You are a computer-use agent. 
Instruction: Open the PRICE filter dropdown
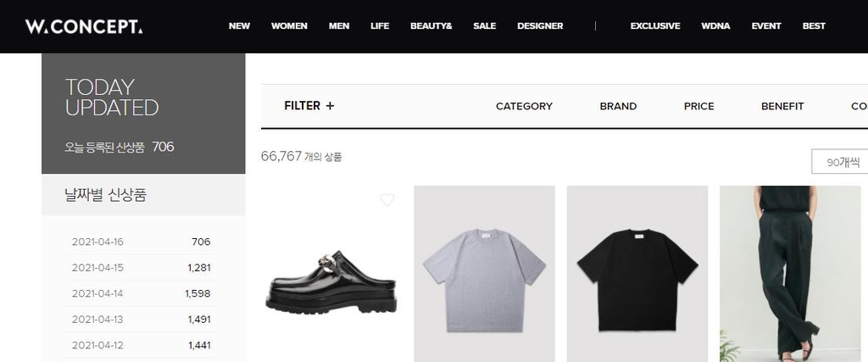coord(698,106)
